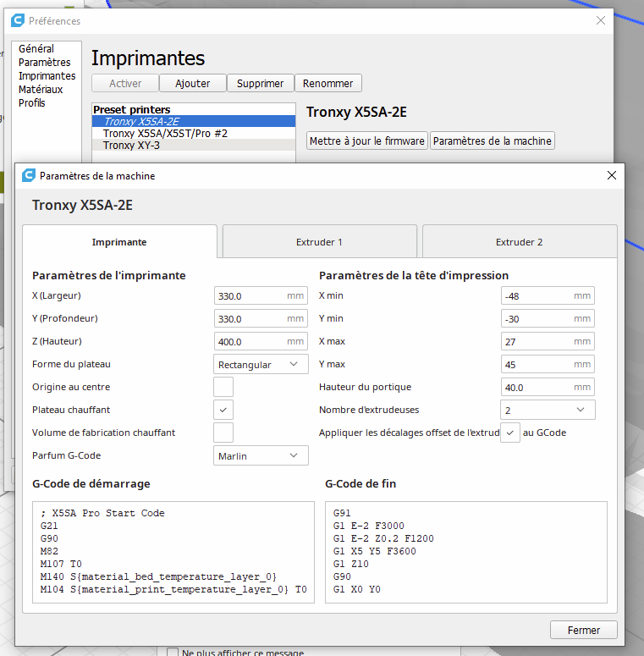Click the Preset printers list header
The width and height of the screenshot is (644, 656).
coord(132,109)
